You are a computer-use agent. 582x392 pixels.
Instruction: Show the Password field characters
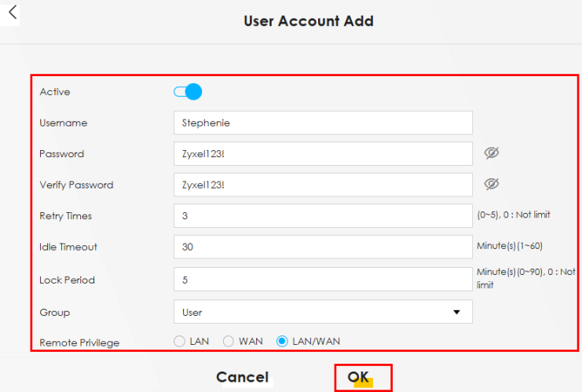(x=492, y=153)
